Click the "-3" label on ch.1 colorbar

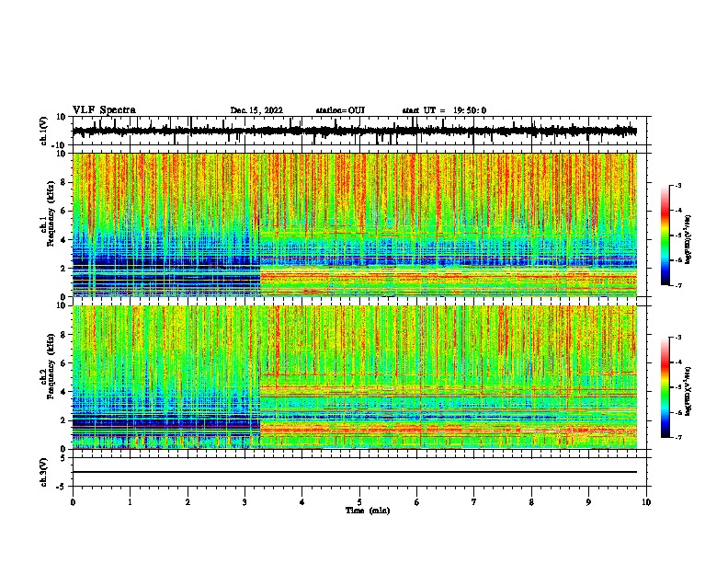[678, 185]
